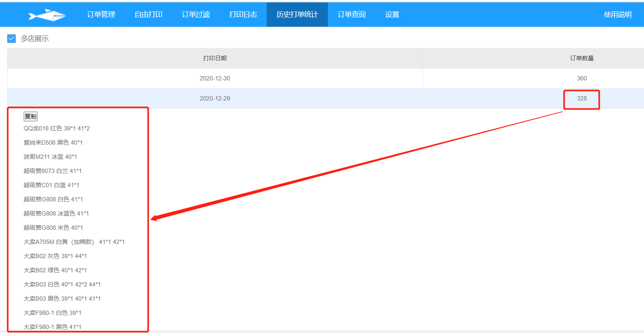
Task: Click the 打印日期 column header
Action: [215, 58]
